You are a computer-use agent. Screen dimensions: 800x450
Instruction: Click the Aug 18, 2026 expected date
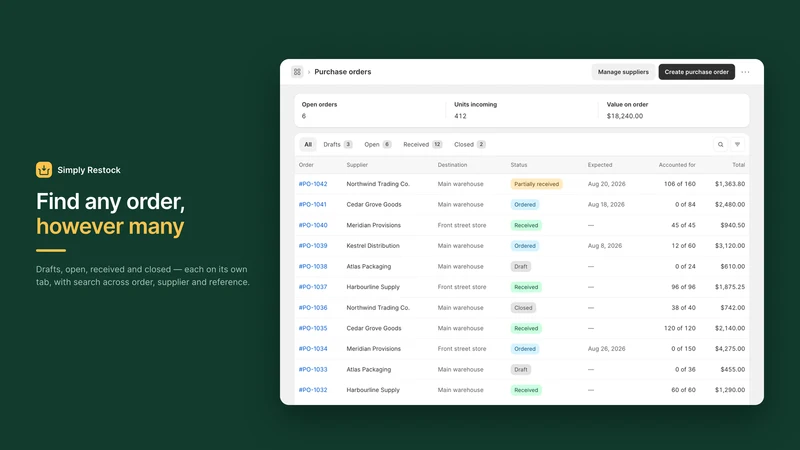pyautogui.click(x=606, y=205)
